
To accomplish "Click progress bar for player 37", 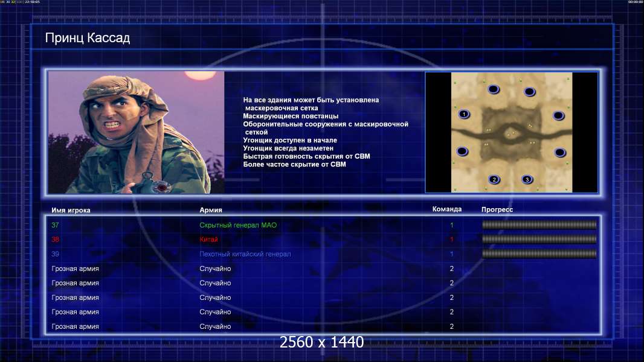I will tap(539, 224).
